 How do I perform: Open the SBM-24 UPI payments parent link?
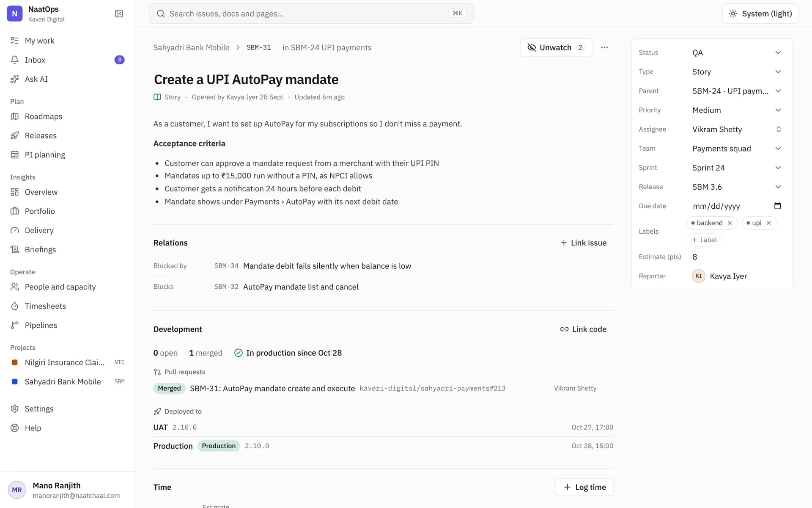click(x=327, y=47)
